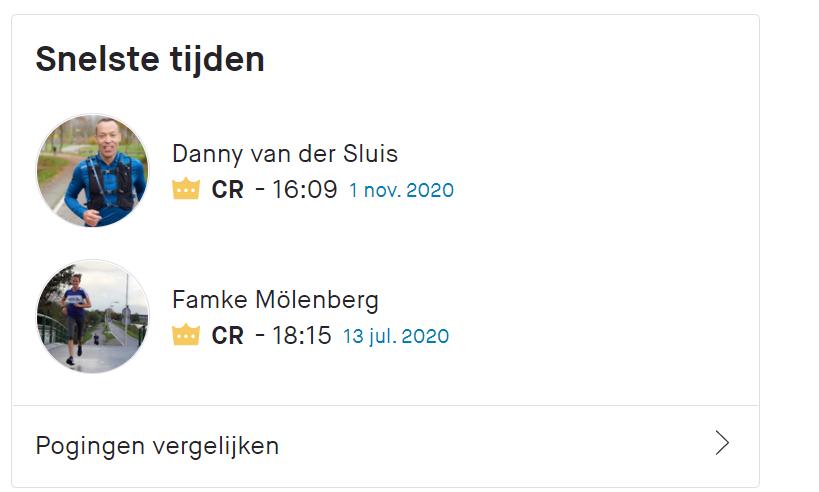Screen dimensions: 819x492
Task: Click the word tijden in the heading
Action: click(x=217, y=60)
